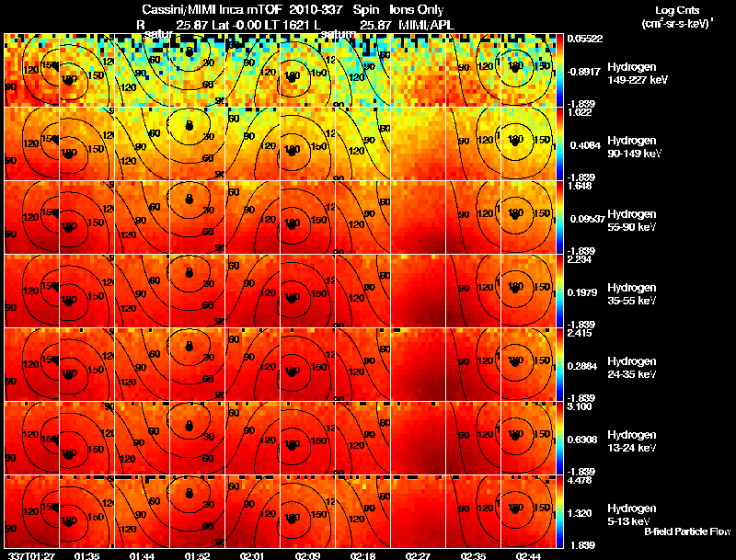Open the 01:27 panel in Hydrogen 24-35 keV row
Viewport: 736px width, 560px height.
[31, 365]
